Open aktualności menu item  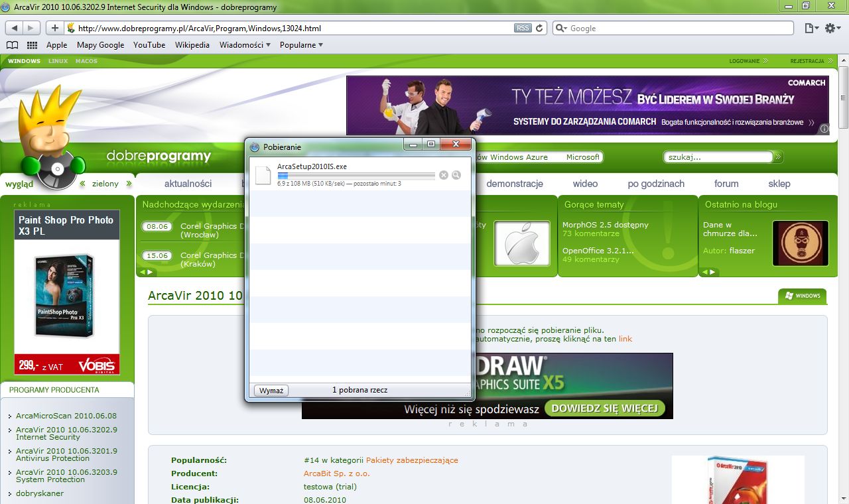click(188, 184)
